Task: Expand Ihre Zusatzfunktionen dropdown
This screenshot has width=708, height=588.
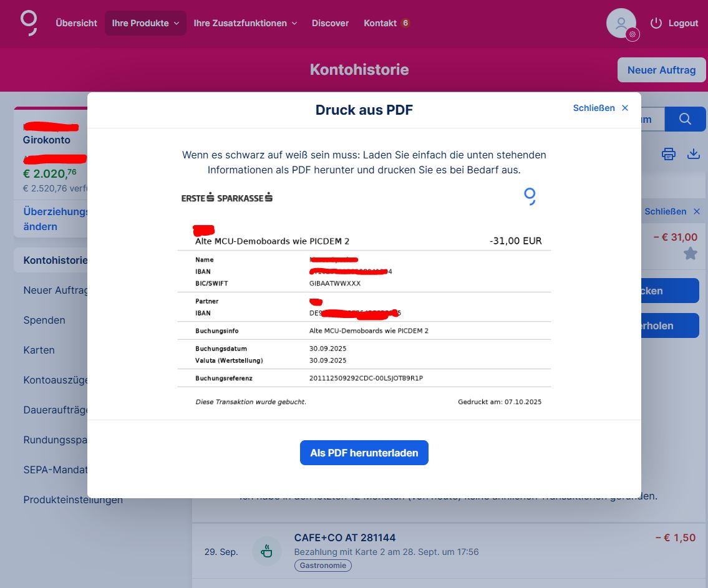Action: [x=245, y=23]
